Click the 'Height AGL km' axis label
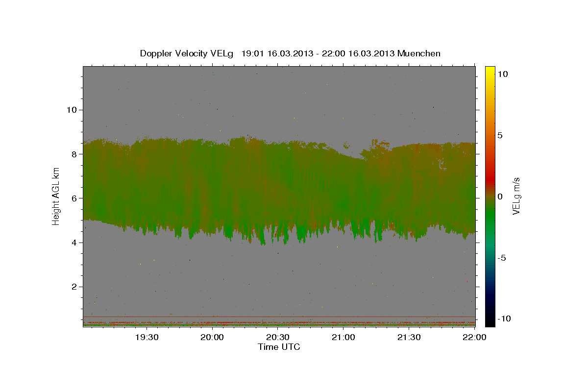Viewport: 588px width, 392px height. coord(56,196)
